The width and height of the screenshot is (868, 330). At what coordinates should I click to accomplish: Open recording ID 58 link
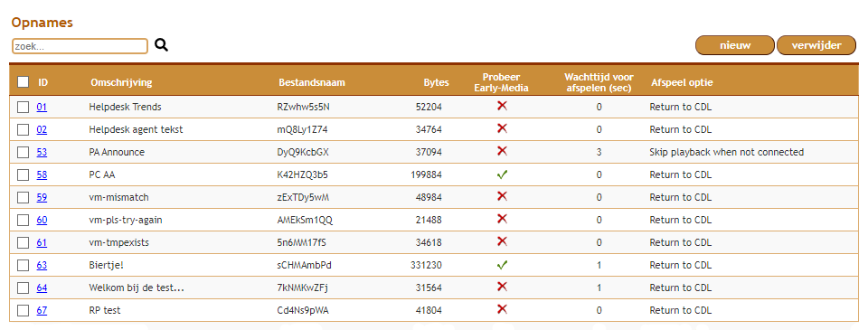42,175
